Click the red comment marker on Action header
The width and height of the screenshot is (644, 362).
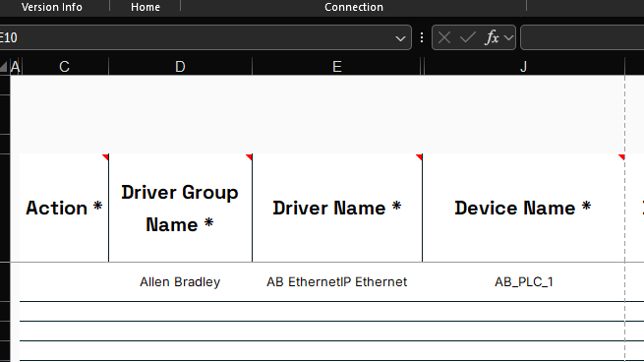coord(105,156)
